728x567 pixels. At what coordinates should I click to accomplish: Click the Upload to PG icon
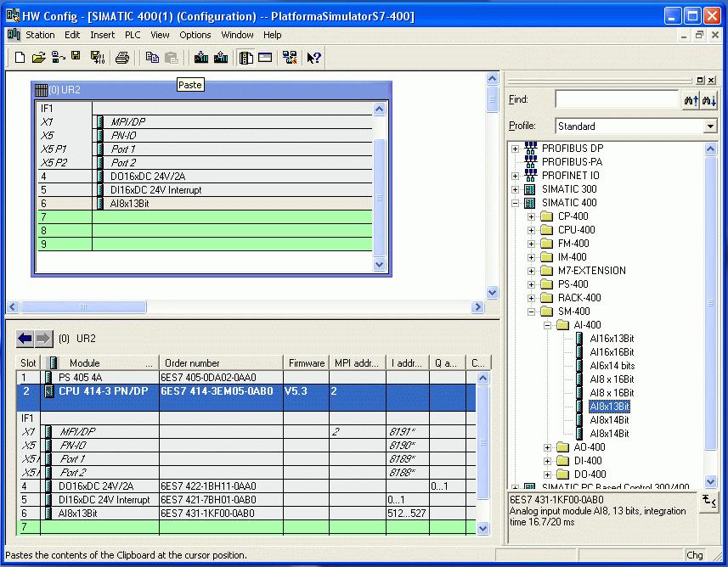221,58
